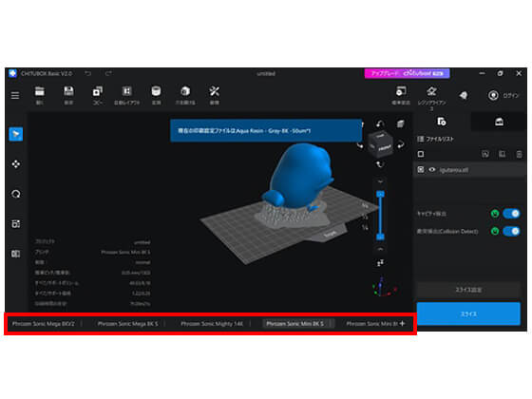Toggle the cavity detection switch
The height and width of the screenshot is (399, 532).
[x=511, y=214]
